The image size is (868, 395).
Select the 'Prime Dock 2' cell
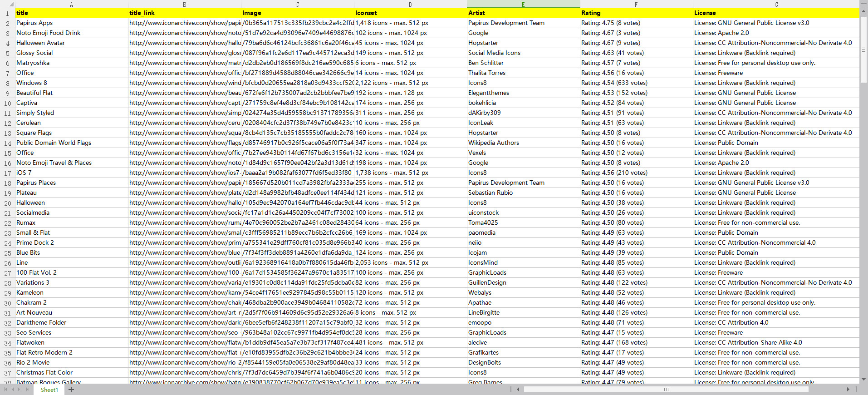coord(71,243)
